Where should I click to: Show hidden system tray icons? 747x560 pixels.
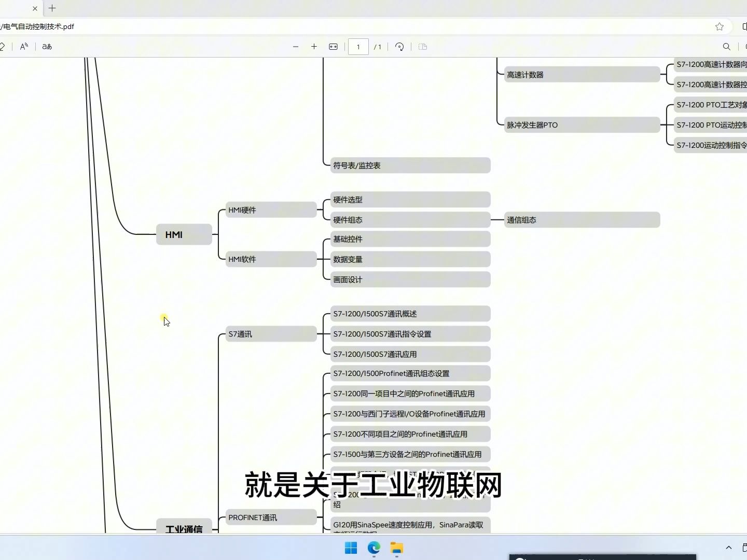tap(729, 548)
